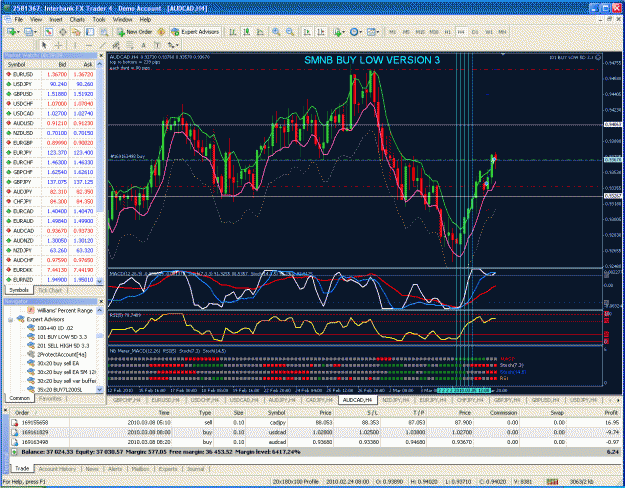Viewport: 625px width, 488px height.
Task: Select the cursor arrow tool
Action: pos(44,45)
